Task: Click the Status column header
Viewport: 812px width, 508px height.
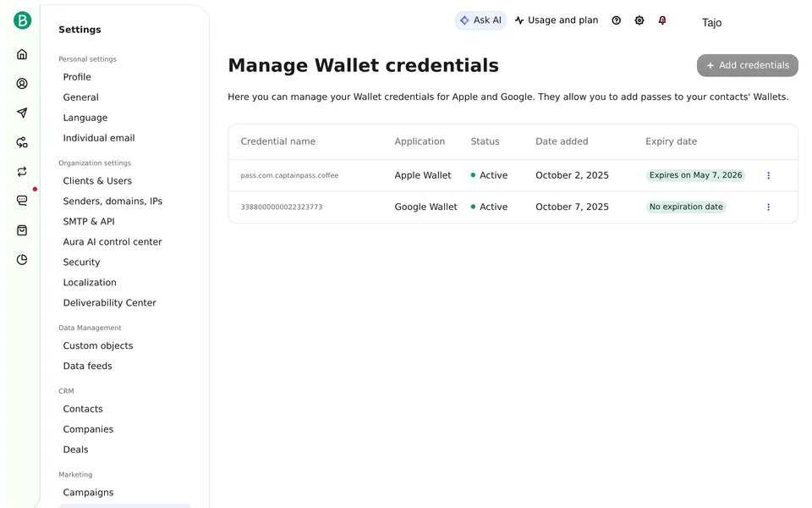Action: coord(485,141)
